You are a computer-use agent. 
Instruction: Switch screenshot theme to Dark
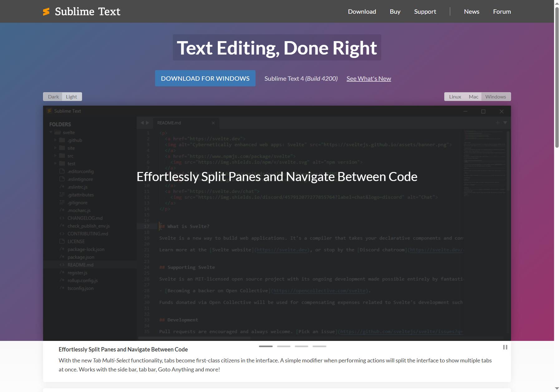pyautogui.click(x=53, y=97)
